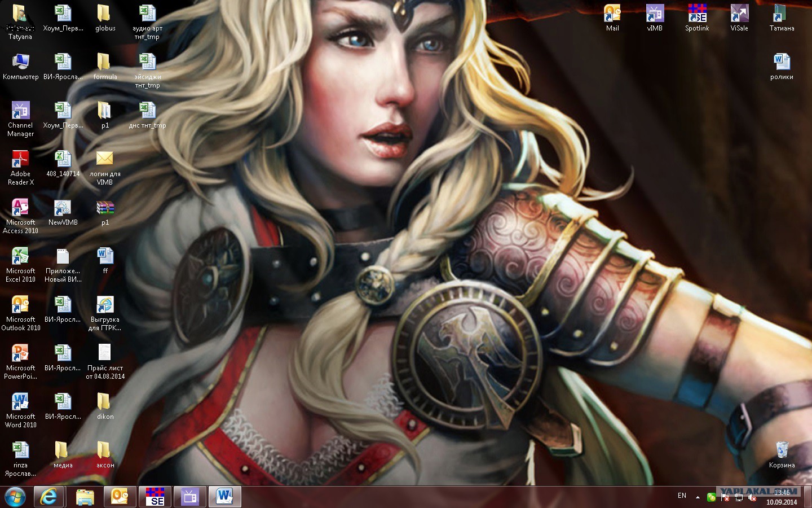Screen dimensions: 812x508
Task: Select the днс тнт_tmp spreadsheet
Action: coord(147,116)
